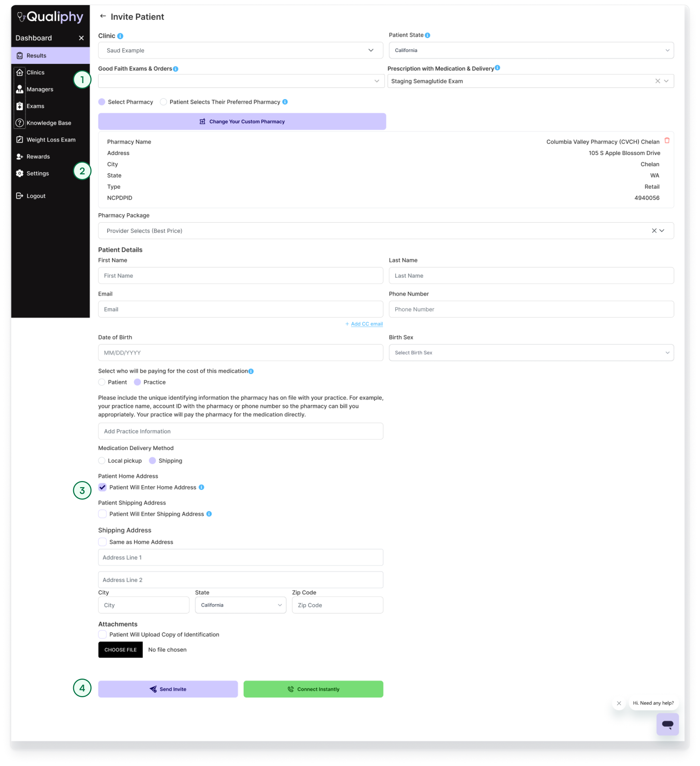Choose Shipping delivery method

pyautogui.click(x=152, y=460)
